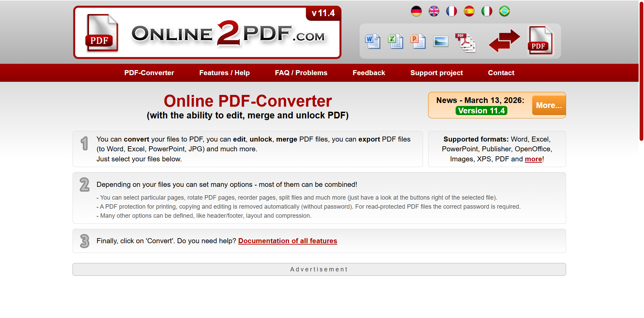Click the PowerPoint icon in header

(x=418, y=41)
